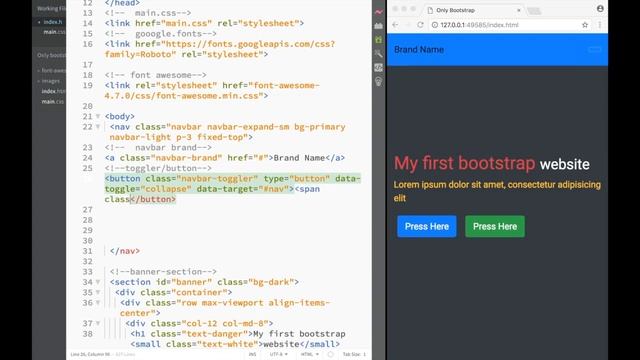Toggle the navbar hamburger button on the page
The image size is (640, 360).
click(594, 49)
